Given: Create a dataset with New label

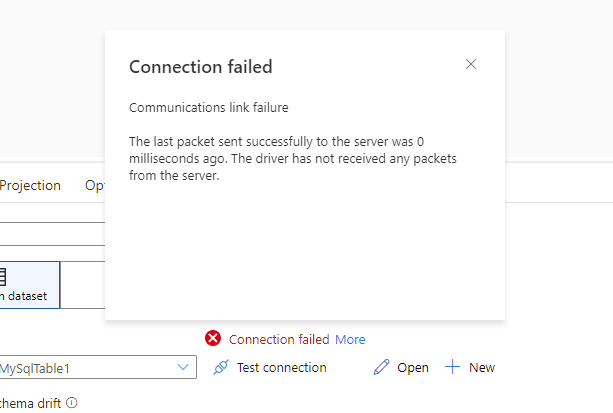Looking at the screenshot, I should (x=482, y=368).
